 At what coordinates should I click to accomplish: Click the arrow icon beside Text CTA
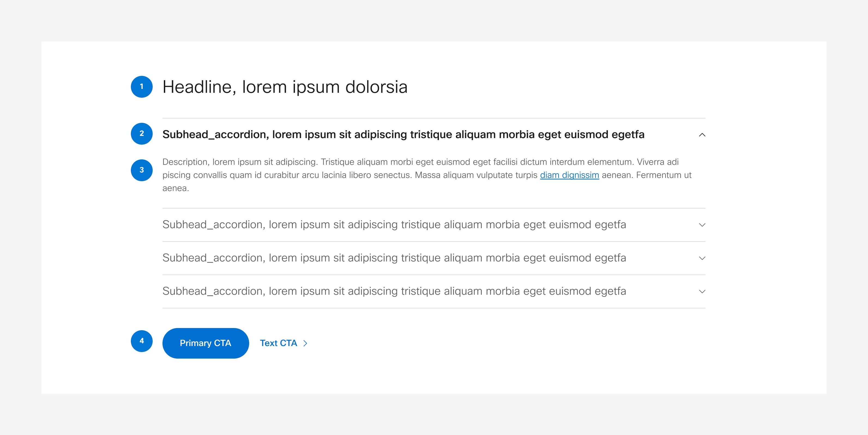(305, 343)
